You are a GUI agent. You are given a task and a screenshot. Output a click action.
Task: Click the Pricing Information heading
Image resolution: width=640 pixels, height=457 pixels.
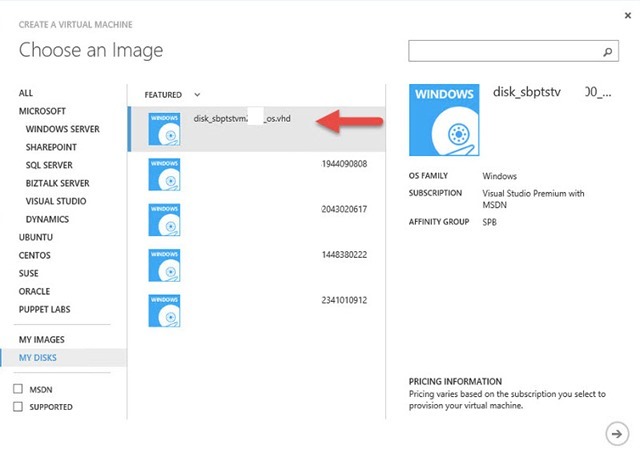click(455, 382)
